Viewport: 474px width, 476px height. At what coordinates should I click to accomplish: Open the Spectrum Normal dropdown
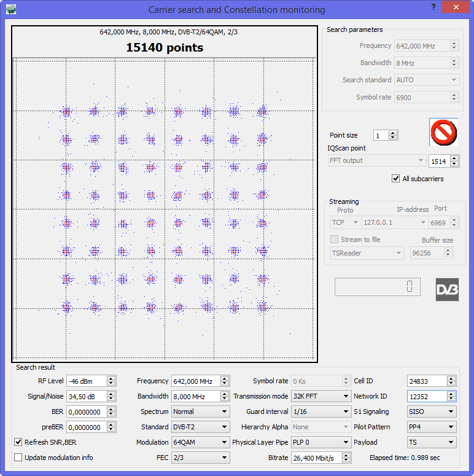pyautogui.click(x=200, y=412)
